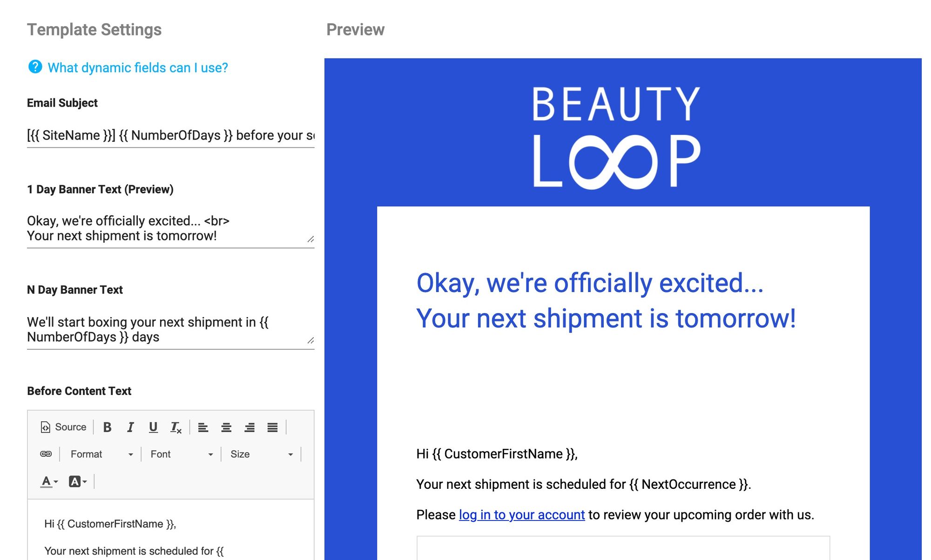Open the Format dropdown
The width and height of the screenshot is (931, 560).
tap(101, 454)
